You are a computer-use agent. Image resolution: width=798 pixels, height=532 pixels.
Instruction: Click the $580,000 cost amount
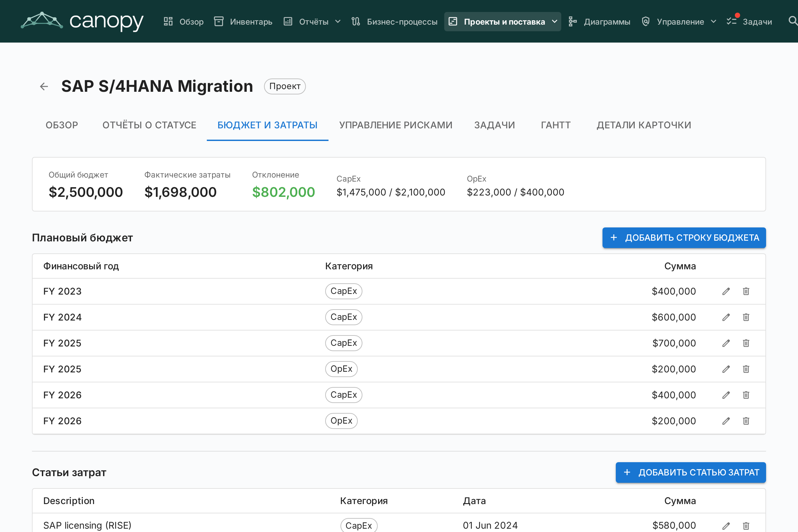(x=674, y=526)
